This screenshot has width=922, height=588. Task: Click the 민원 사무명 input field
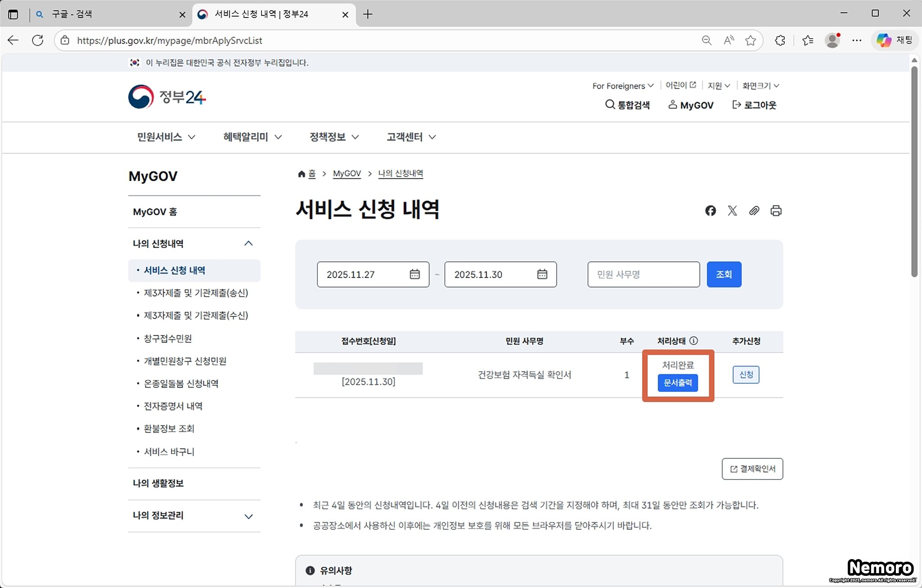point(643,274)
